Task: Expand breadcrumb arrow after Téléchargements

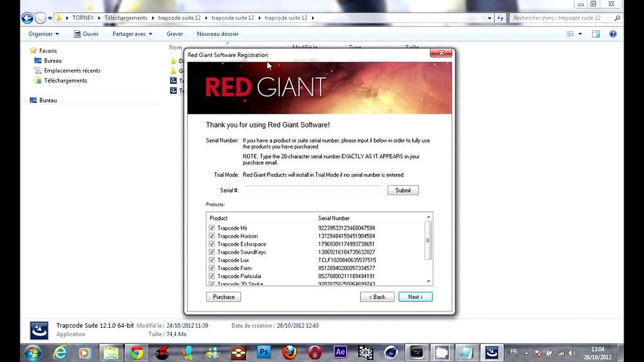Action: coord(152,18)
